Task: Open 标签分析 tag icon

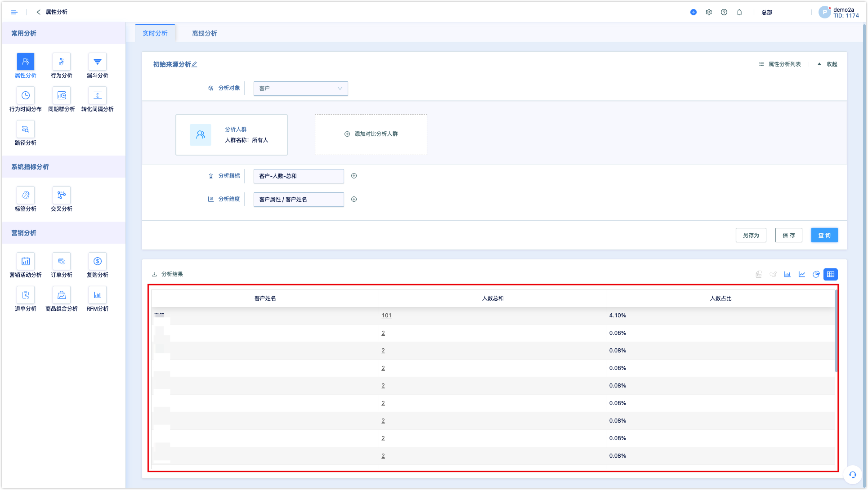Action: pos(26,195)
